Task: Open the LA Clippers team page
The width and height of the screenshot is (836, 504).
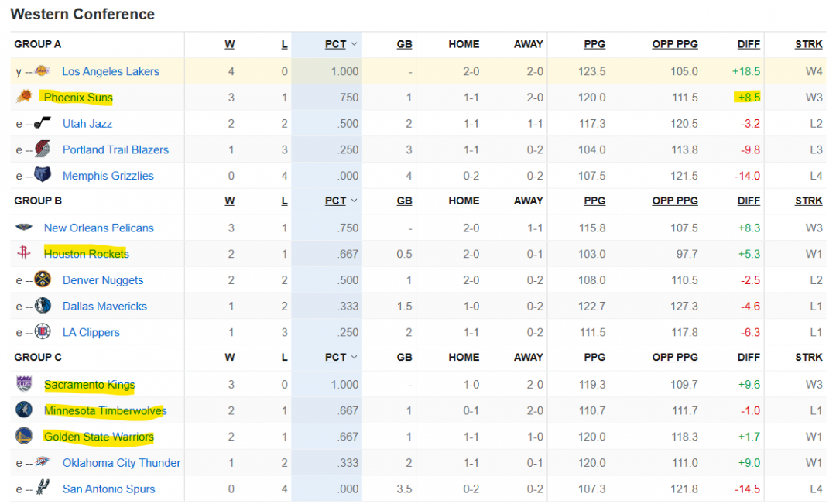Action: pos(91,332)
